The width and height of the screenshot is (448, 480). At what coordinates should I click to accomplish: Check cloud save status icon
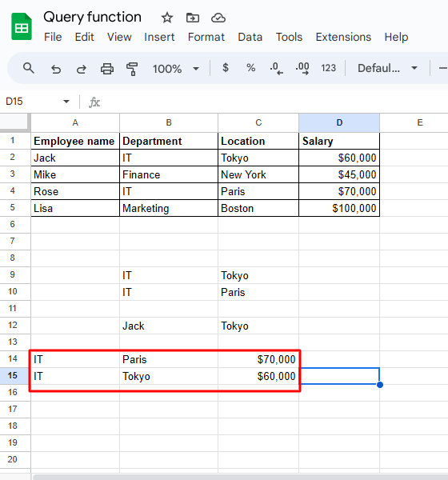coord(218,18)
